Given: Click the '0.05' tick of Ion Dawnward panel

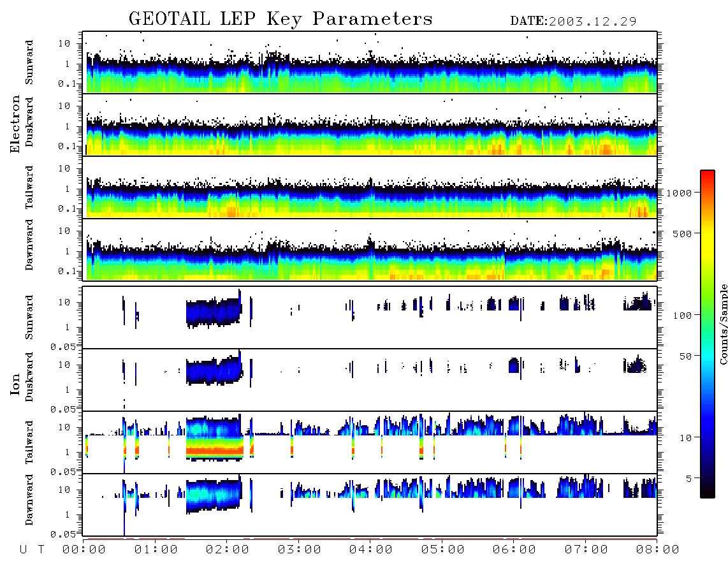Looking at the screenshot, I should [62, 534].
